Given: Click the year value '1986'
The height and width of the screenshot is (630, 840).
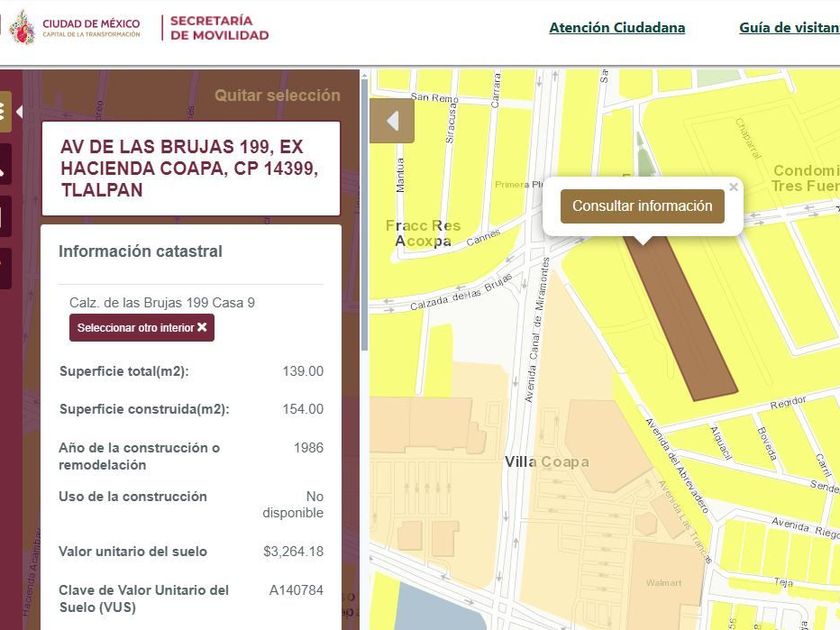Looking at the screenshot, I should pyautogui.click(x=309, y=448).
